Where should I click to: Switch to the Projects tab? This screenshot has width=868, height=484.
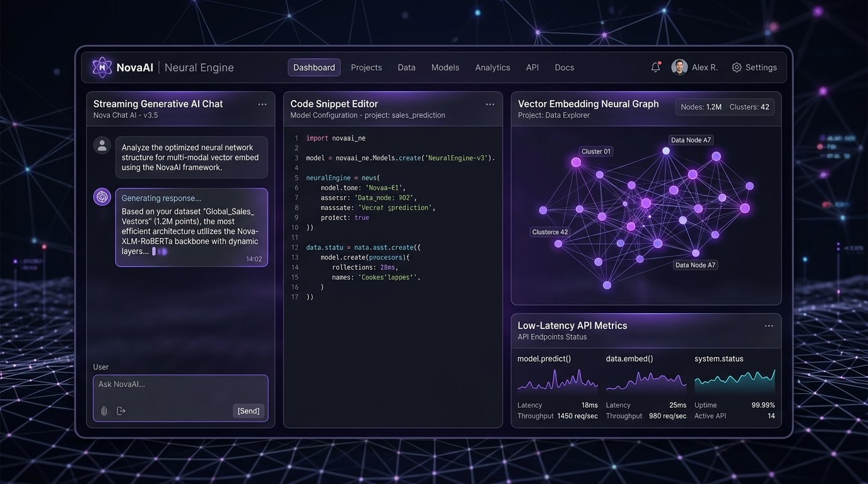(367, 67)
